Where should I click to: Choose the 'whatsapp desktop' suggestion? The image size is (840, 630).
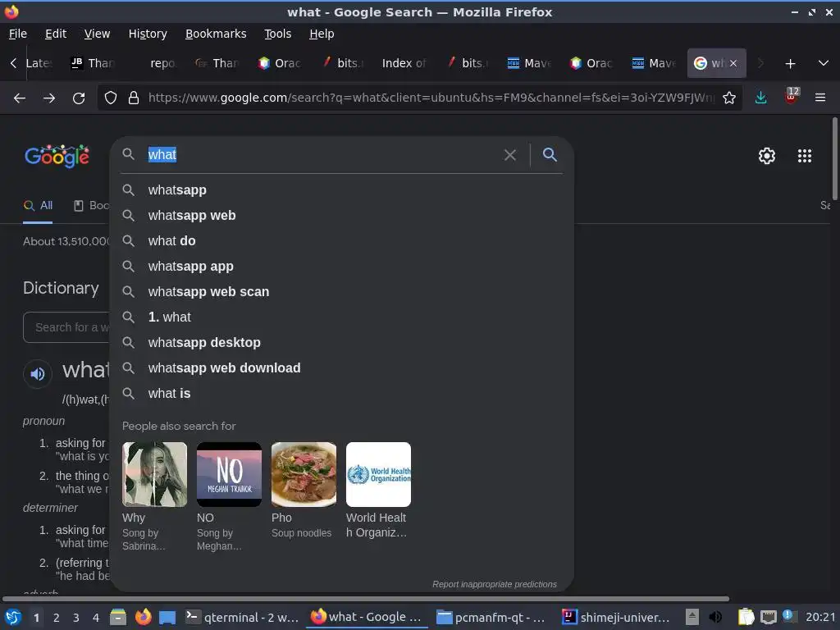tap(342, 343)
